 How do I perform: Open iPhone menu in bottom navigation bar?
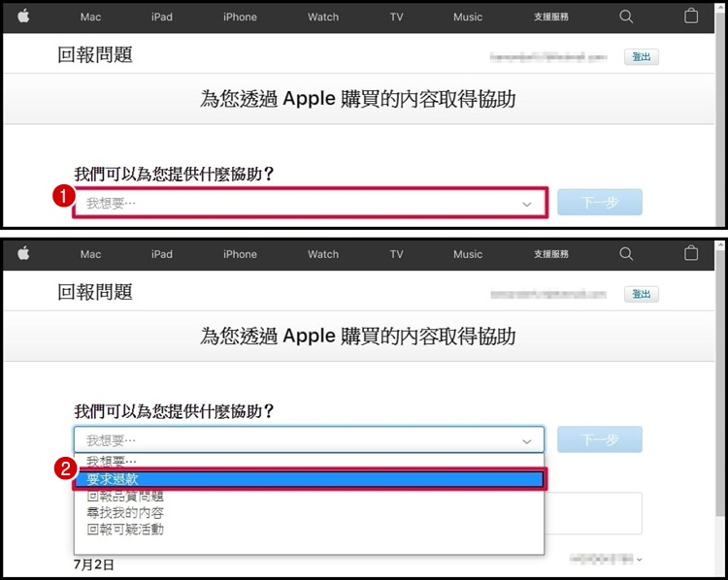point(240,254)
